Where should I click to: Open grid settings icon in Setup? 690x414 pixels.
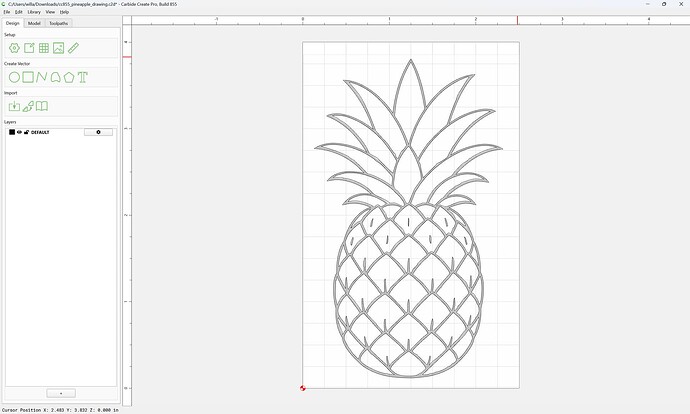pos(44,48)
